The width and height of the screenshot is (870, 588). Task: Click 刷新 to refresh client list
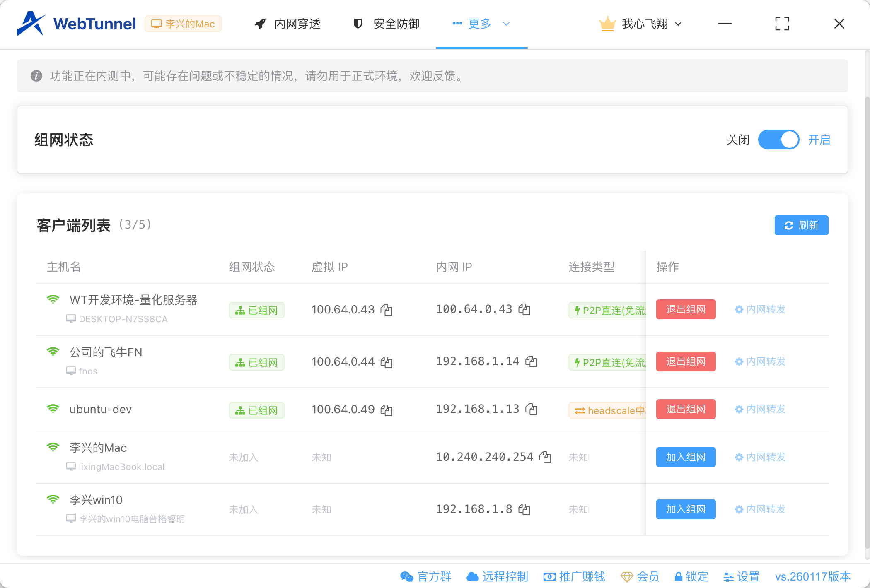[x=801, y=225]
